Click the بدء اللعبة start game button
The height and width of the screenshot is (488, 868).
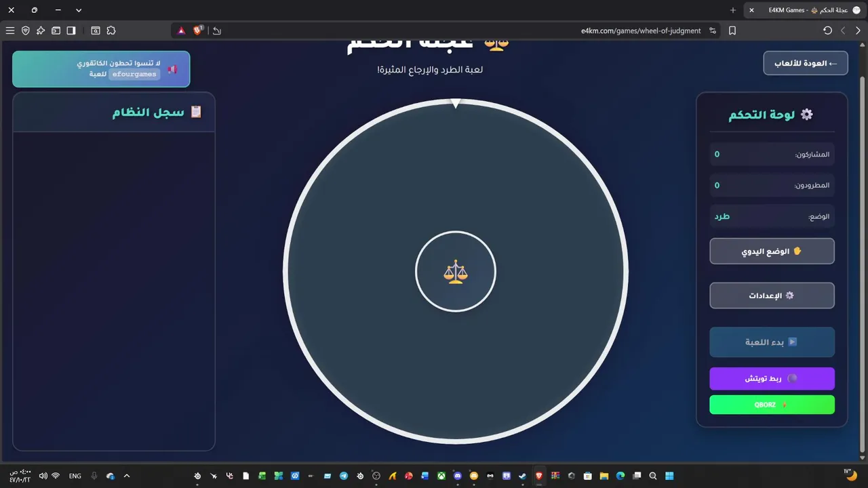click(772, 342)
